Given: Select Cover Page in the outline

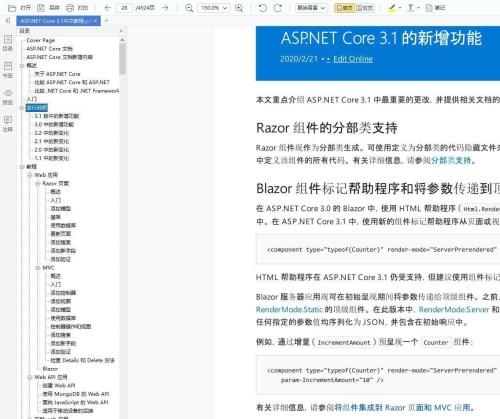Looking at the screenshot, I should click(x=41, y=40).
